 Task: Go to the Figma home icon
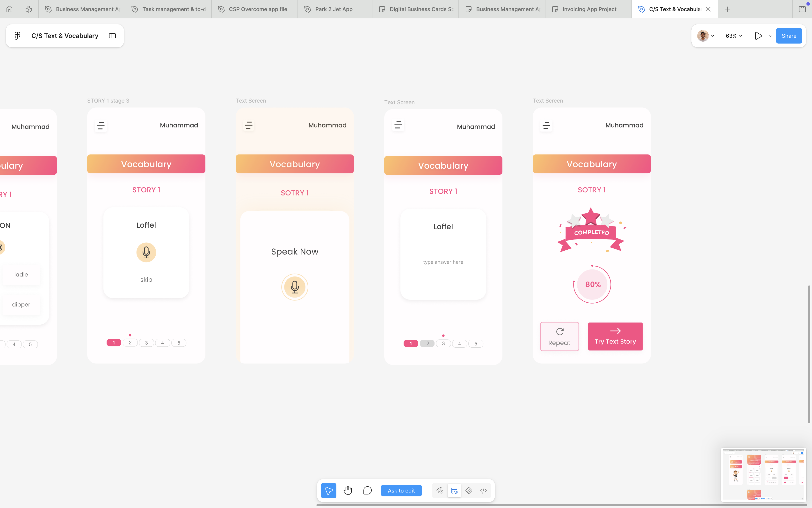9,9
